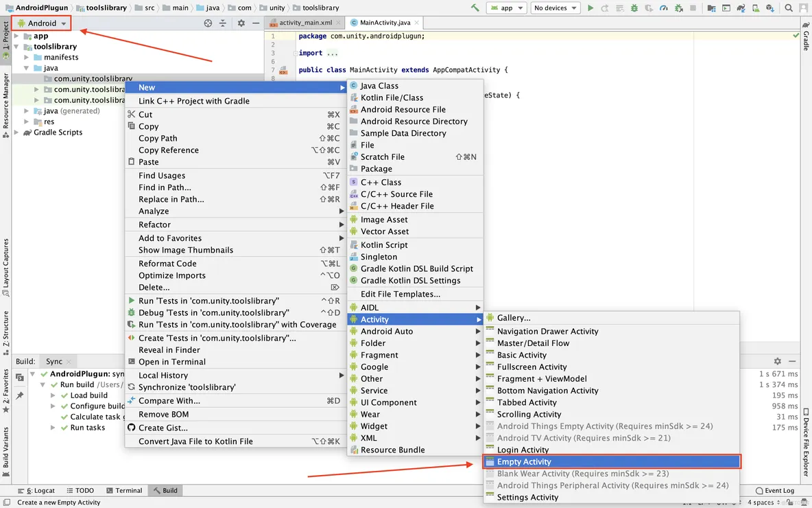
Task: Click toggle view icon in Build panel sidebar
Action: point(20,377)
